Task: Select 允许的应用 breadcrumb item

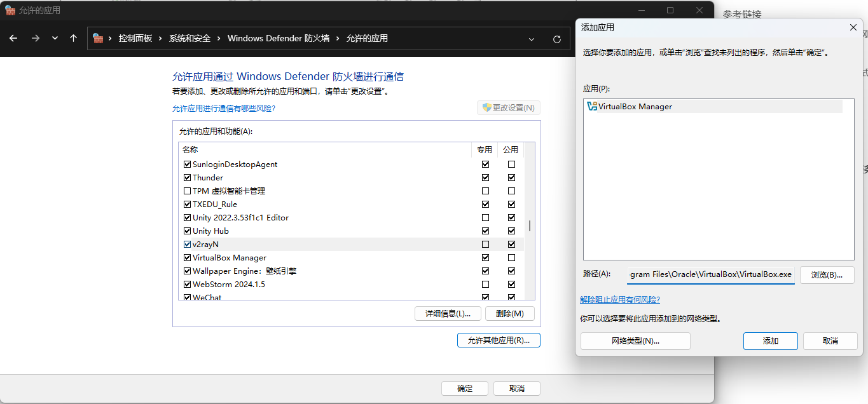Action: [367, 38]
